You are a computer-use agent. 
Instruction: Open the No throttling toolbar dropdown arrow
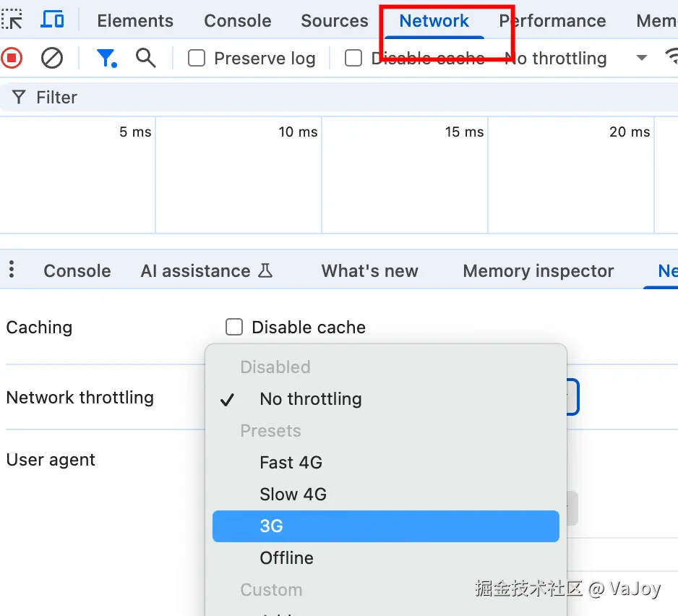pos(641,58)
